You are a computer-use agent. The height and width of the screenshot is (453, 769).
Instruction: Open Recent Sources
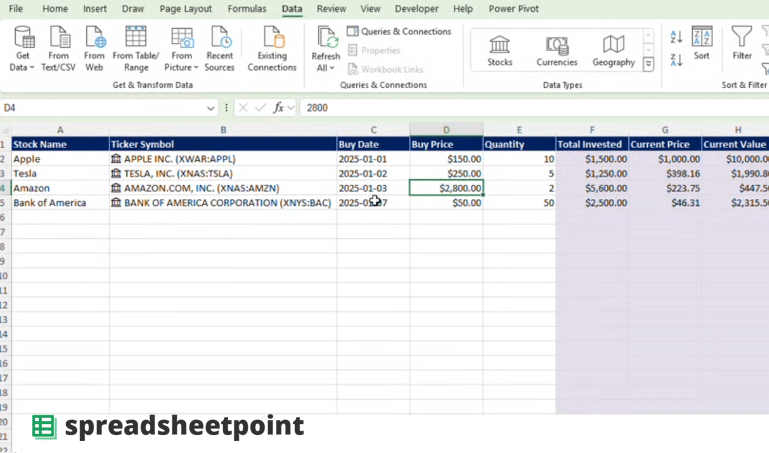click(219, 49)
